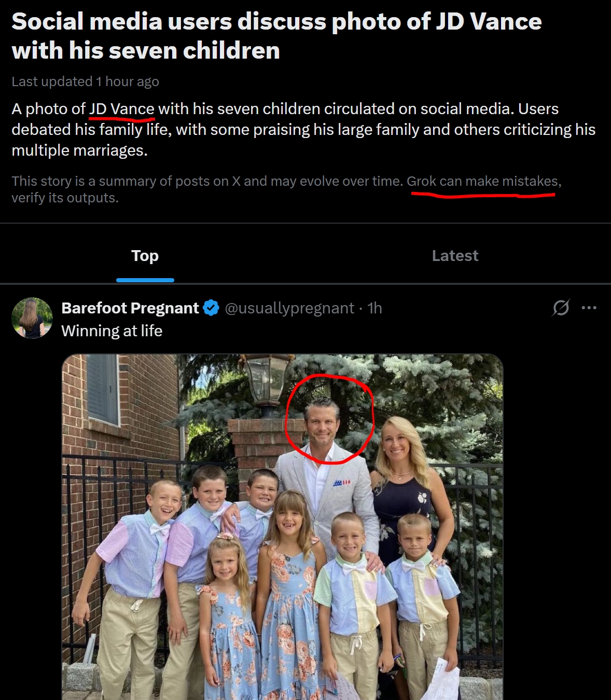
Task: Click the red-circled man's face in photo
Action: (323, 423)
